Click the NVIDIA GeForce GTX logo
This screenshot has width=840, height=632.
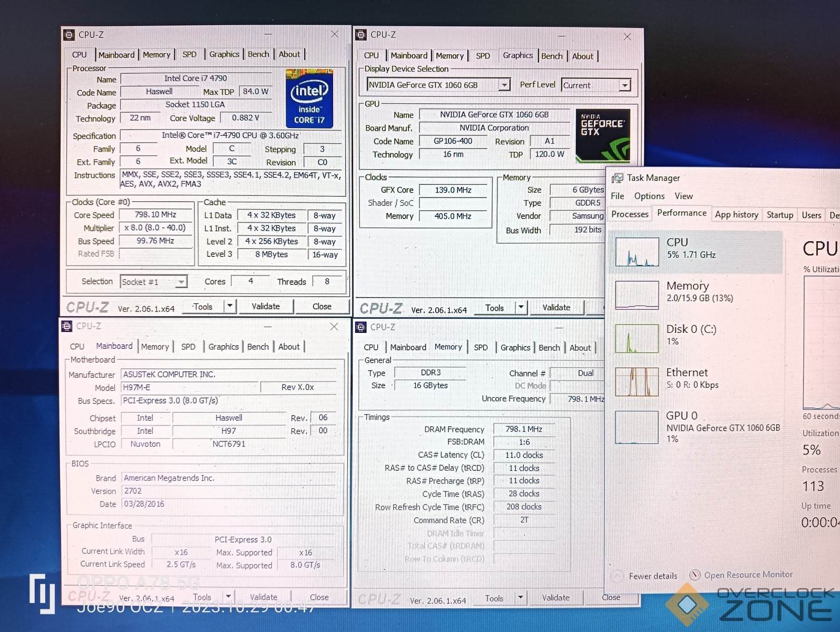click(x=602, y=135)
